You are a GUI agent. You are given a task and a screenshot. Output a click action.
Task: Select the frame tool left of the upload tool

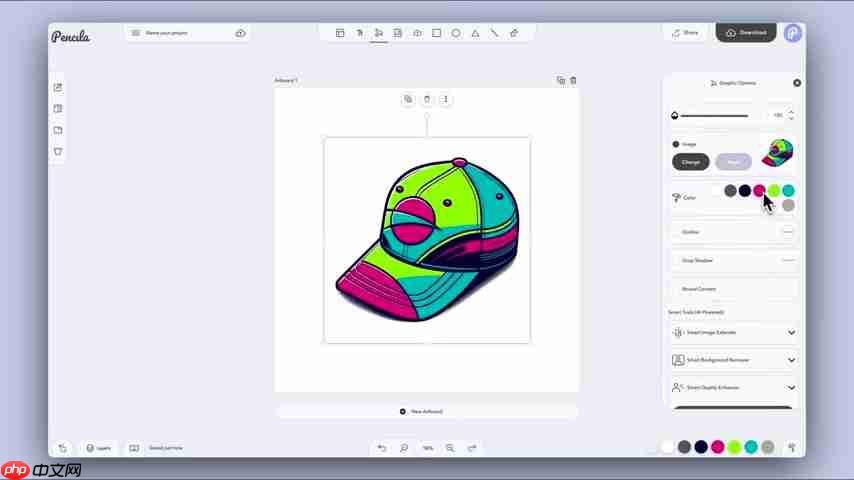click(x=398, y=33)
